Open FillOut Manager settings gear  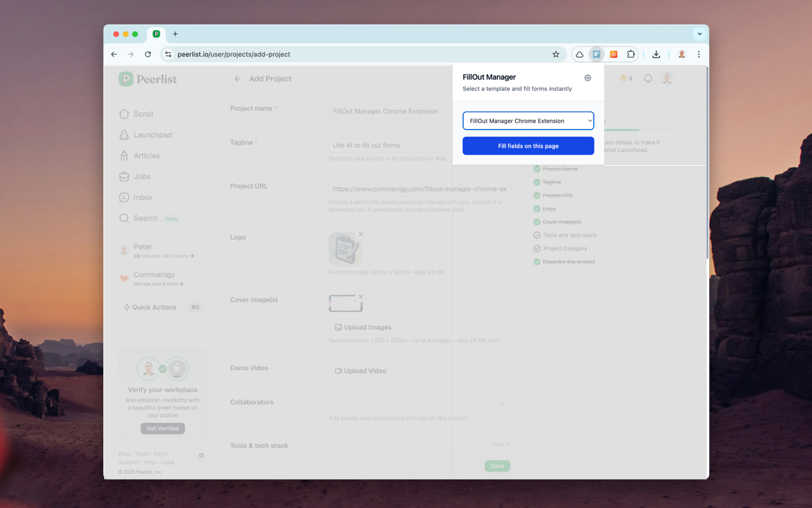pyautogui.click(x=587, y=78)
